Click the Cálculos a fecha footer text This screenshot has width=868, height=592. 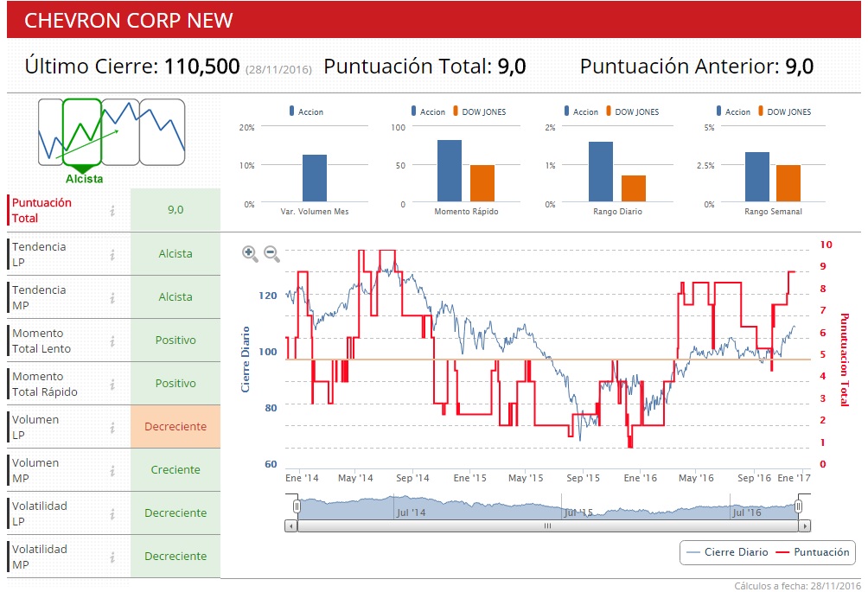pyautogui.click(x=797, y=586)
